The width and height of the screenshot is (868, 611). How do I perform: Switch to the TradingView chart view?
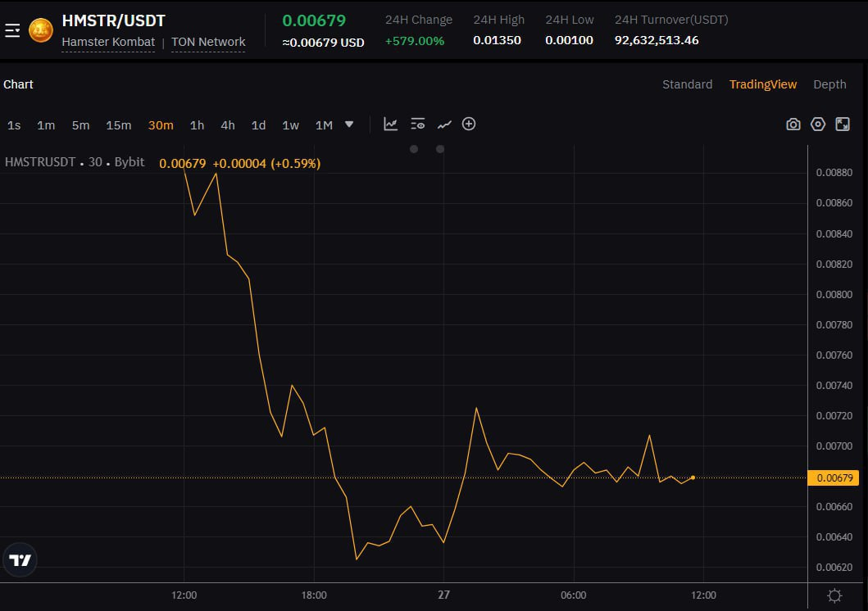point(763,84)
